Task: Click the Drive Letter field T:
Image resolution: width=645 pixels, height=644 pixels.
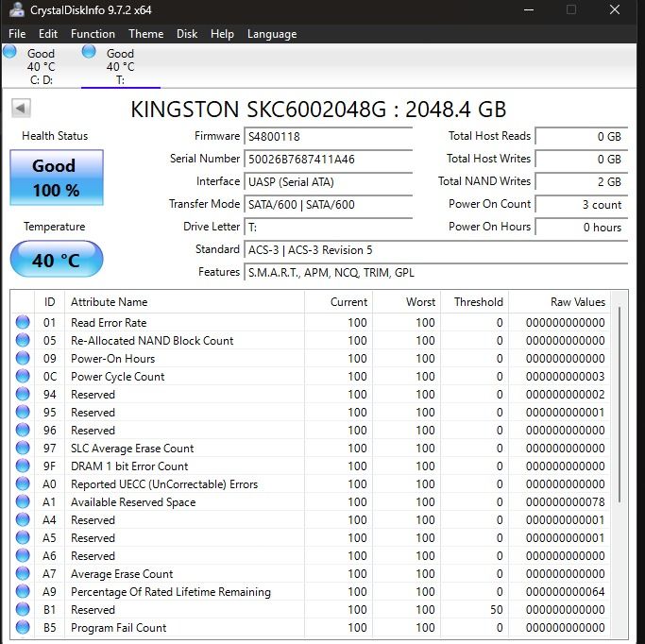Action: [x=328, y=227]
